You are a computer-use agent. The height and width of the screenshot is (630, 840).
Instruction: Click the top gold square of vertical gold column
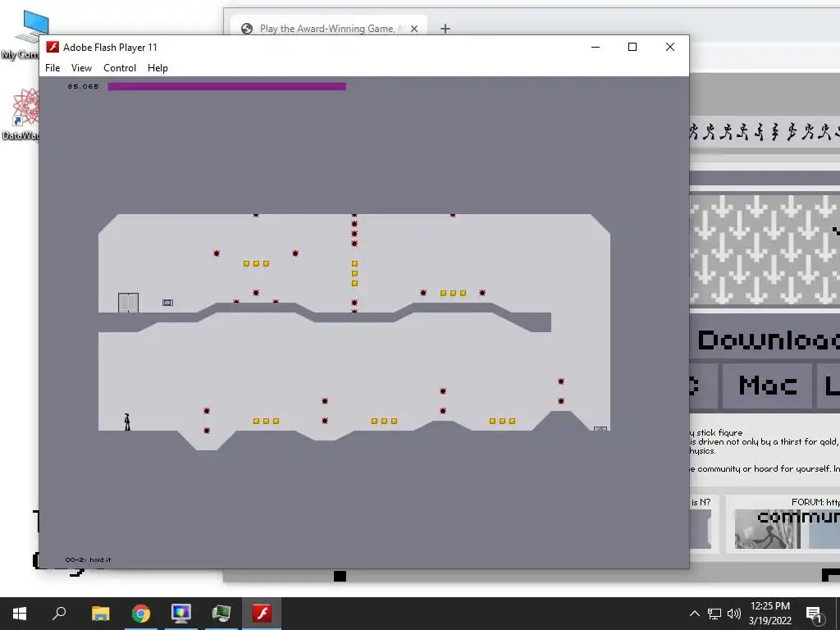(354, 263)
